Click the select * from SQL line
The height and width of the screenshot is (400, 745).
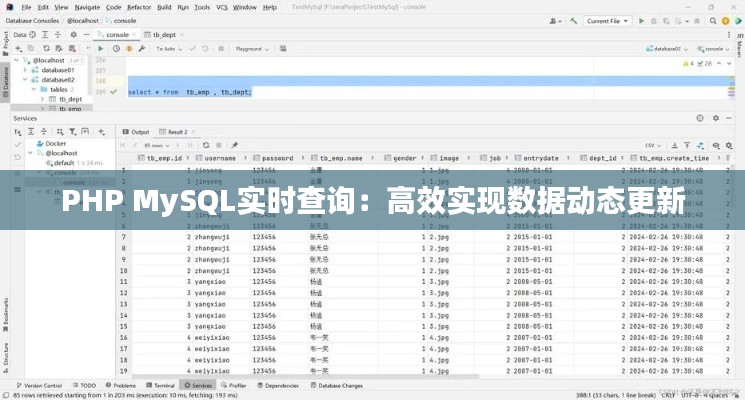[190, 92]
